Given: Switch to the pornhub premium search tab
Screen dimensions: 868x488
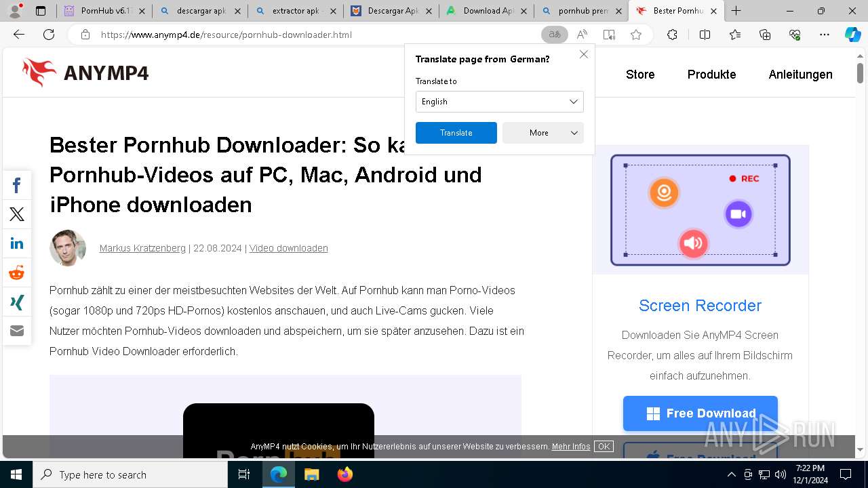Looking at the screenshot, I should pos(581,11).
